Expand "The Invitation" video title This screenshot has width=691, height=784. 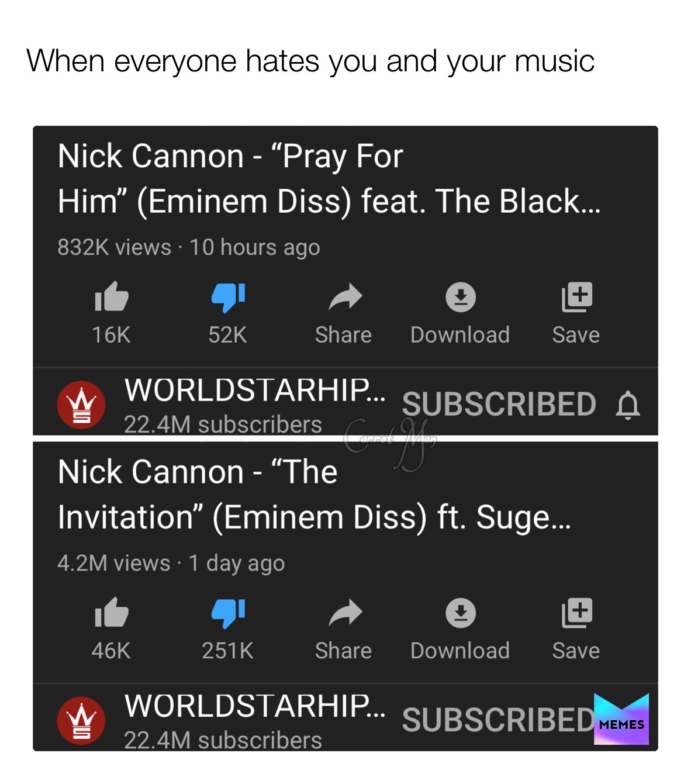pyautogui.click(x=315, y=495)
